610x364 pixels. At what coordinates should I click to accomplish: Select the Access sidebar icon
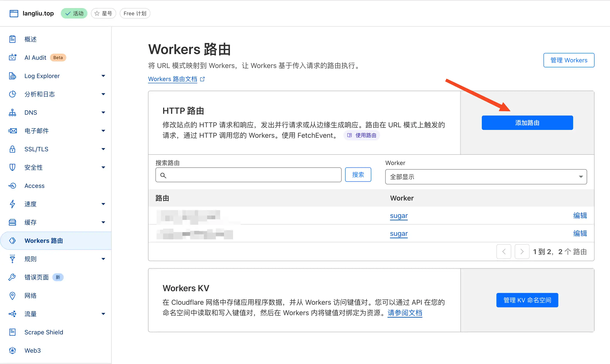pyautogui.click(x=12, y=186)
